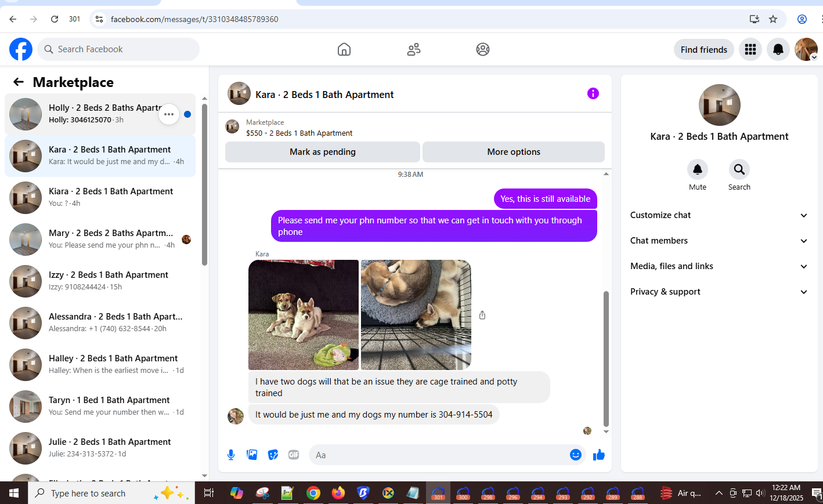Screen dimensions: 823x504
Task: Click the Find friends button
Action: pyautogui.click(x=704, y=49)
